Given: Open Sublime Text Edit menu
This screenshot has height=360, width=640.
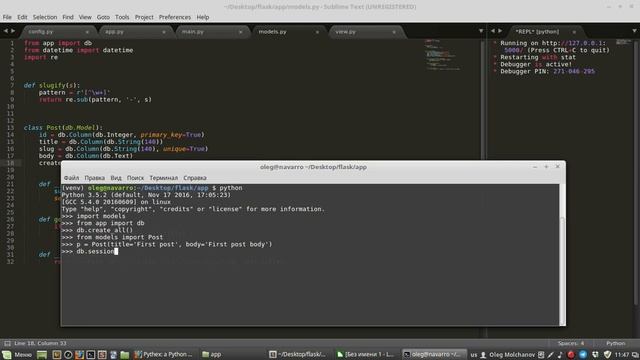Looking at the screenshot, I should pyautogui.click(x=22, y=17).
